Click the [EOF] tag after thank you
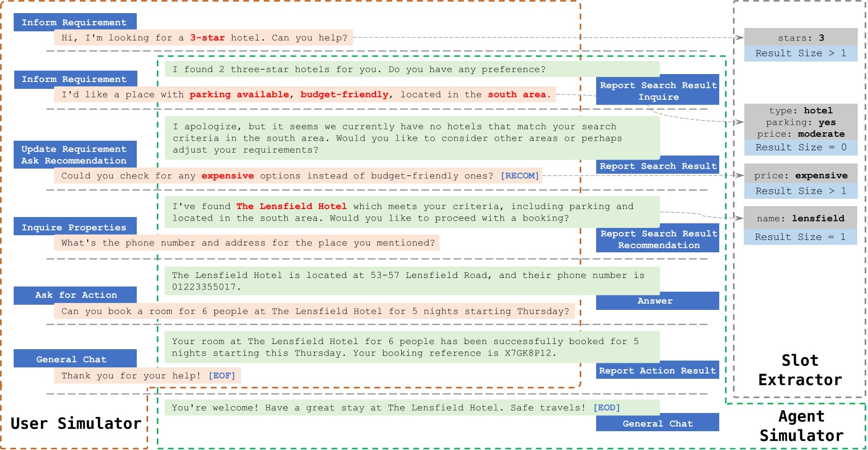This screenshot has height=450, width=868. pos(222,376)
